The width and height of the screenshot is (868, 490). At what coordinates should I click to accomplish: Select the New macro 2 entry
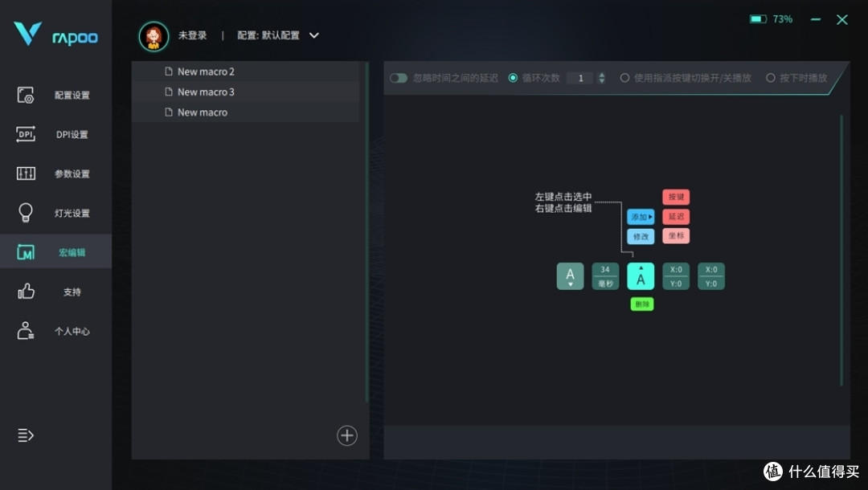click(x=245, y=71)
